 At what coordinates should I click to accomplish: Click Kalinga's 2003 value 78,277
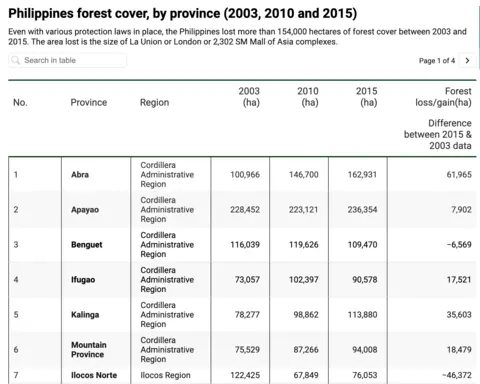[x=247, y=315]
